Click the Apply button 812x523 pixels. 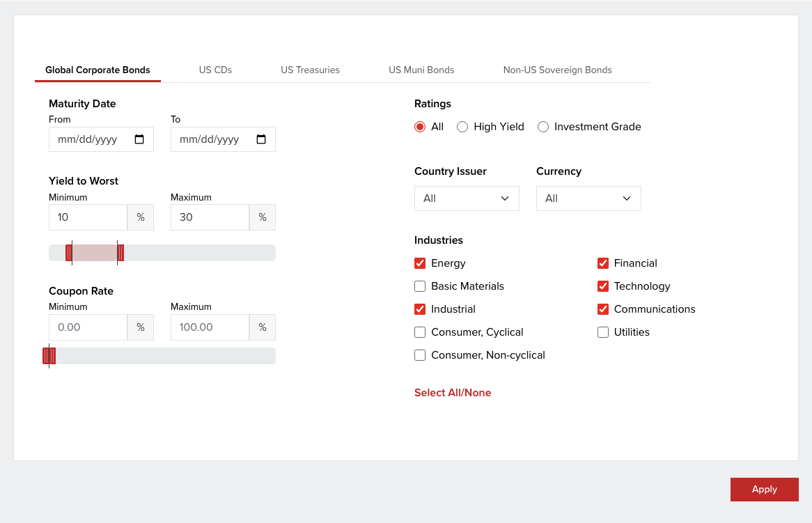coord(764,490)
